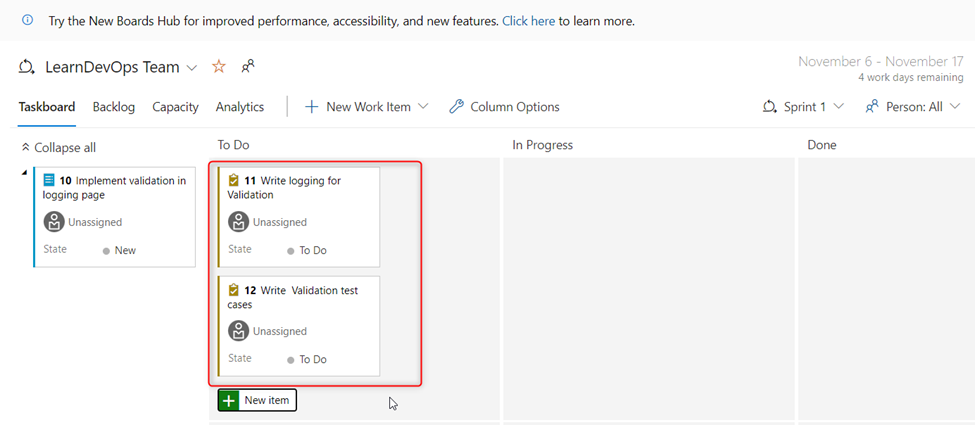Click the blue backlog item icon on card 10
Image resolution: width=975 pixels, height=425 pixels.
tap(49, 180)
